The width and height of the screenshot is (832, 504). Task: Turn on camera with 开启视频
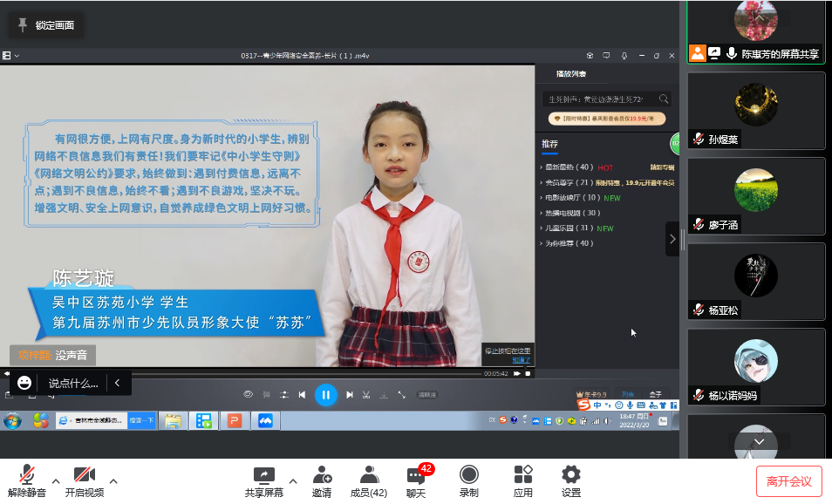coord(85,480)
